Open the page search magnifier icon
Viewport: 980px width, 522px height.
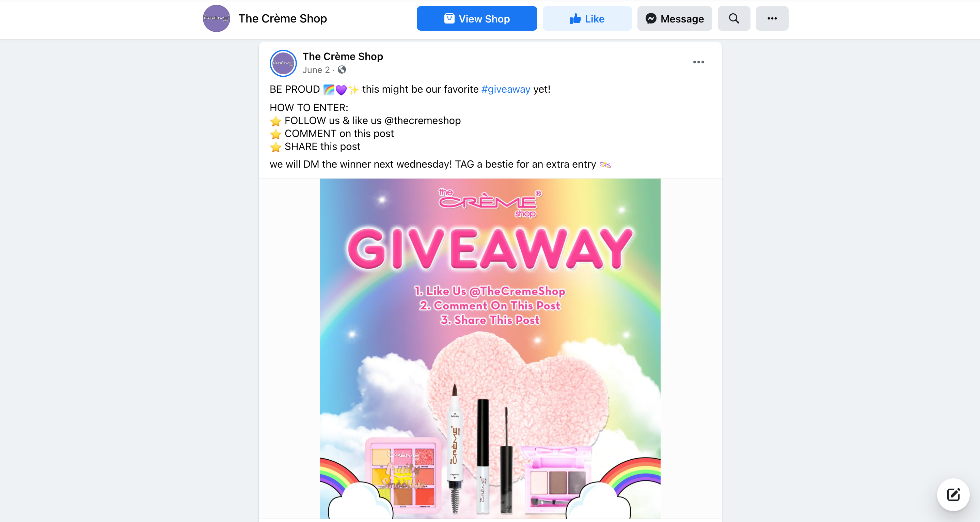[733, 18]
